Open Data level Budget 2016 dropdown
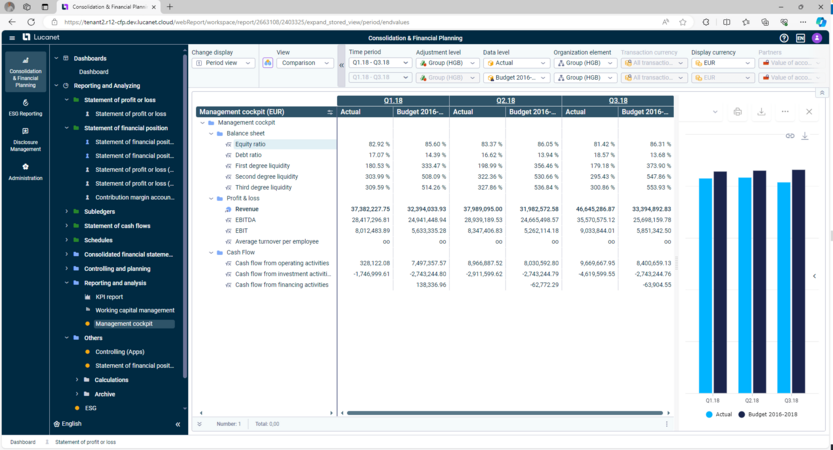Viewport: 833px width, 450px height. coord(516,78)
